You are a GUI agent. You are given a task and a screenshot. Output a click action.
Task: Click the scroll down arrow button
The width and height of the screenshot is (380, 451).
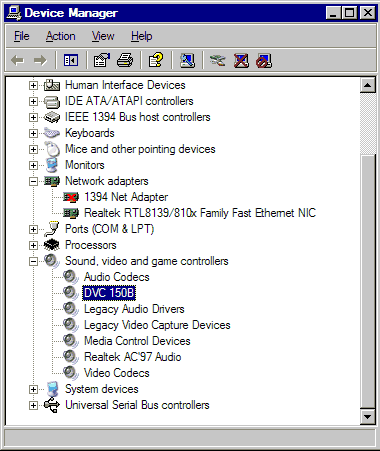click(368, 416)
